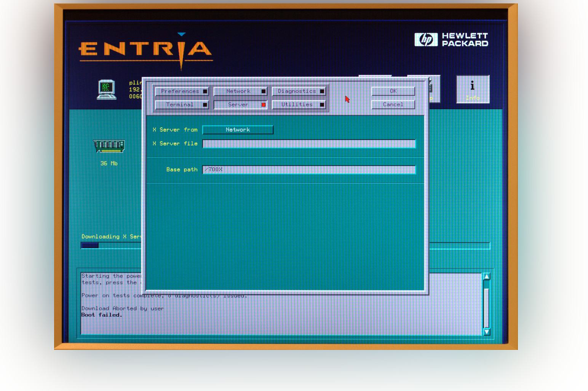
Task: Click the scrollbar up arrow in log
Action: coord(486,277)
